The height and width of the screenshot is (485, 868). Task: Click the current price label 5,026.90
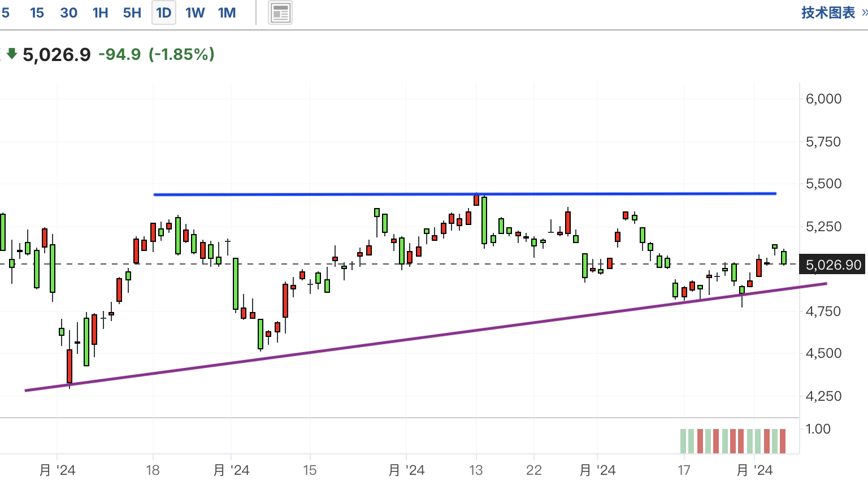tap(834, 265)
